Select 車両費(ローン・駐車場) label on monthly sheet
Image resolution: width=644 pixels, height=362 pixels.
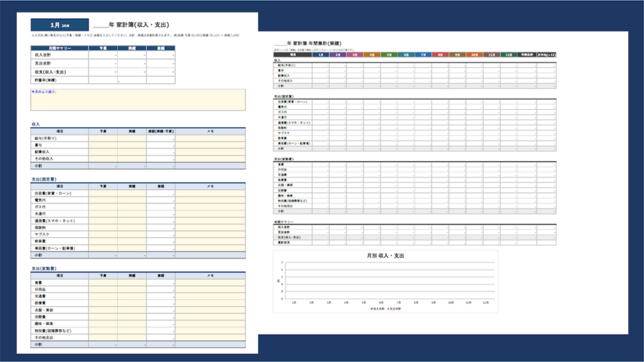point(55,248)
